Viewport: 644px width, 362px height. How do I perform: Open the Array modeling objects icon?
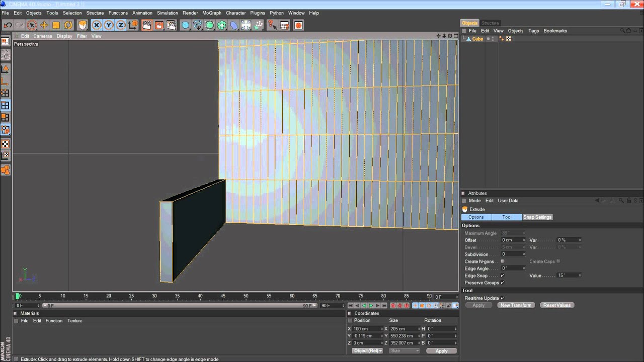[221, 25]
